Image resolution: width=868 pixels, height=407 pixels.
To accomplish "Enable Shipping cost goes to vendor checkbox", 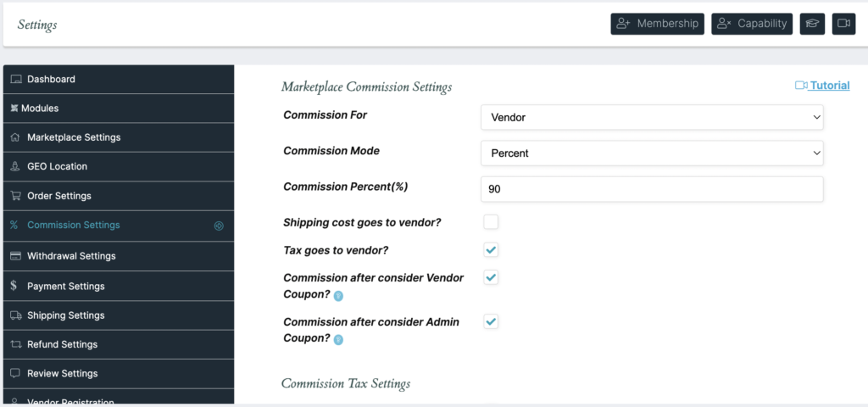I will click(x=491, y=222).
